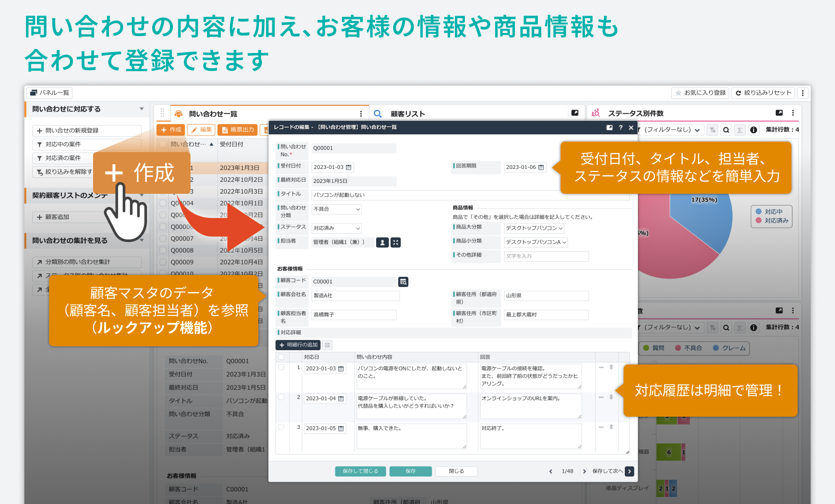Check the select-all checkbox in the detail header
Image resolution: width=835 pixels, height=504 pixels.
coord(281,356)
